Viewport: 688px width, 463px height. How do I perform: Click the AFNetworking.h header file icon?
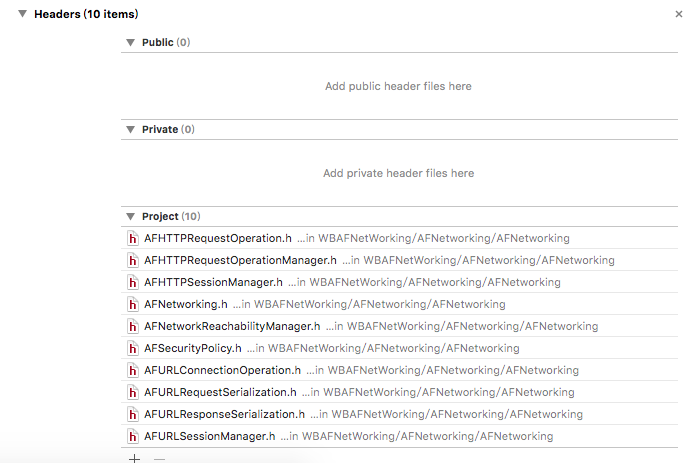click(x=133, y=304)
